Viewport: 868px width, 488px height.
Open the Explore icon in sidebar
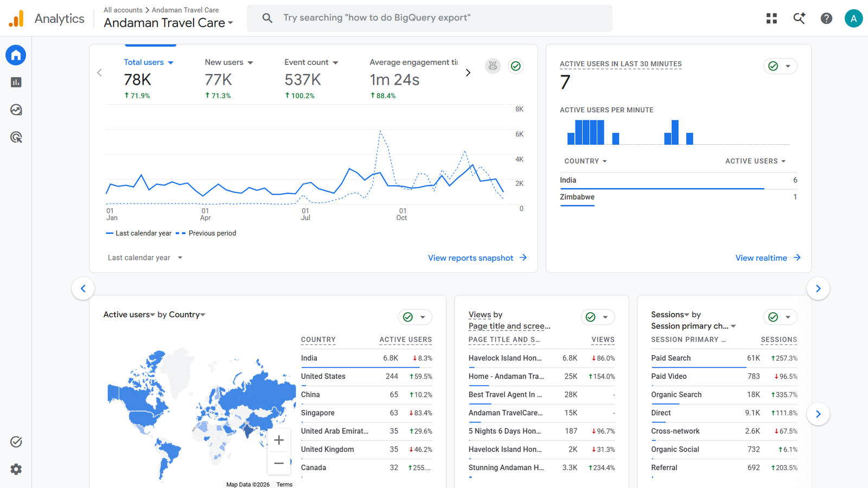[x=16, y=110]
